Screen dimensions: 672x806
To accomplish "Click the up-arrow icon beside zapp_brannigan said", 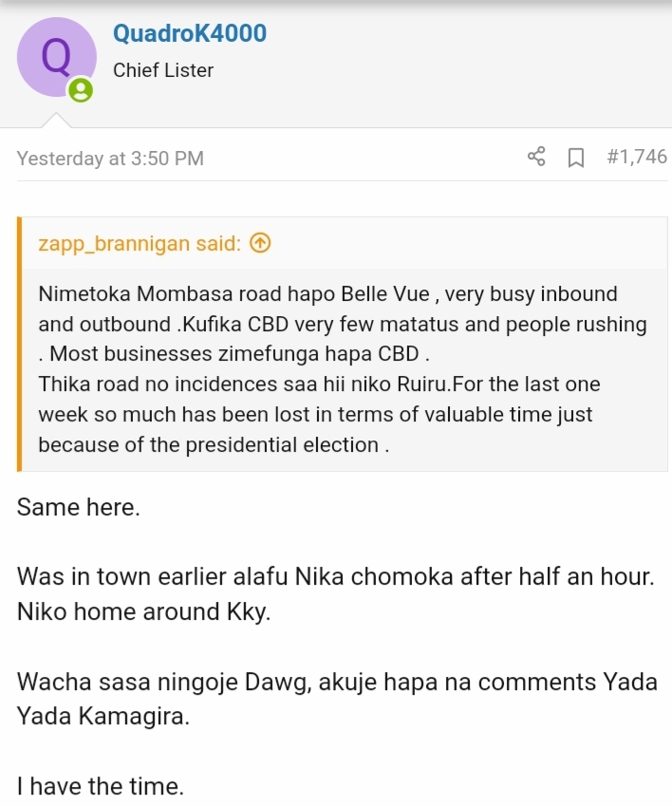I will click(x=260, y=243).
